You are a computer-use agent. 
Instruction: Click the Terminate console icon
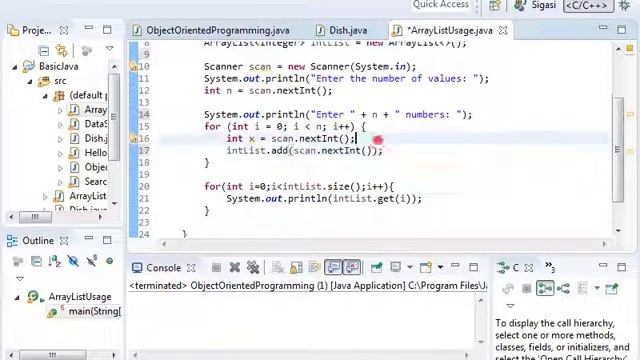[216, 268]
